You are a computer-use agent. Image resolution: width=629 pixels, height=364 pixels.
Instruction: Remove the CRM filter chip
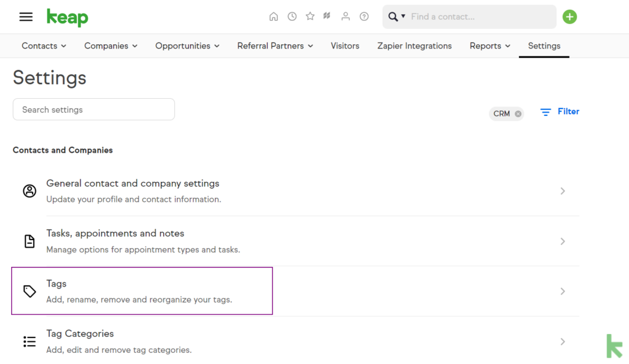click(x=518, y=114)
